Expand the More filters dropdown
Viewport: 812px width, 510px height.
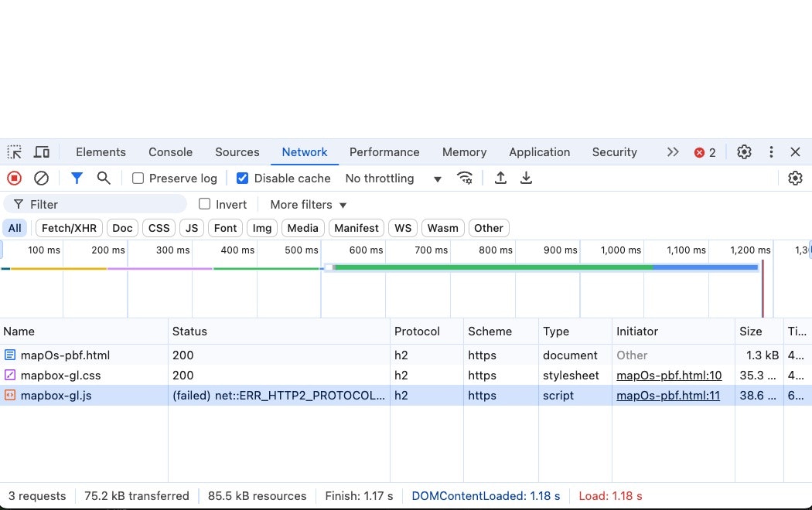pyautogui.click(x=308, y=205)
